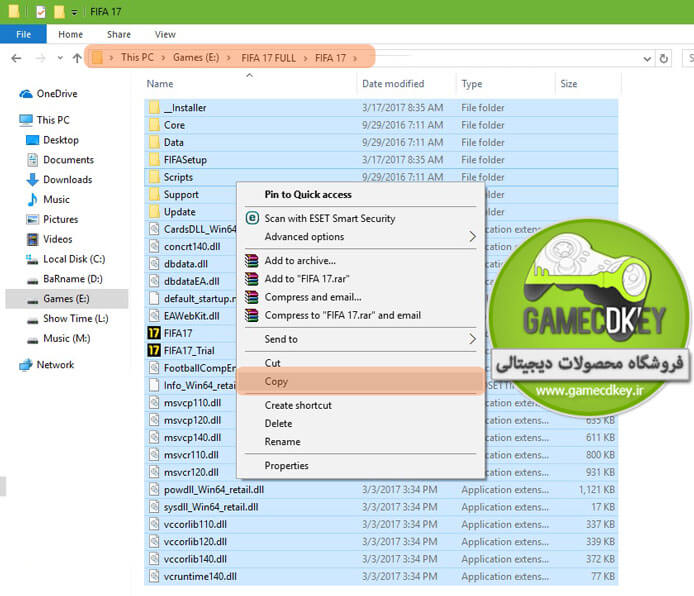
Task: Click the Network icon in sidebar
Action: (x=26, y=365)
